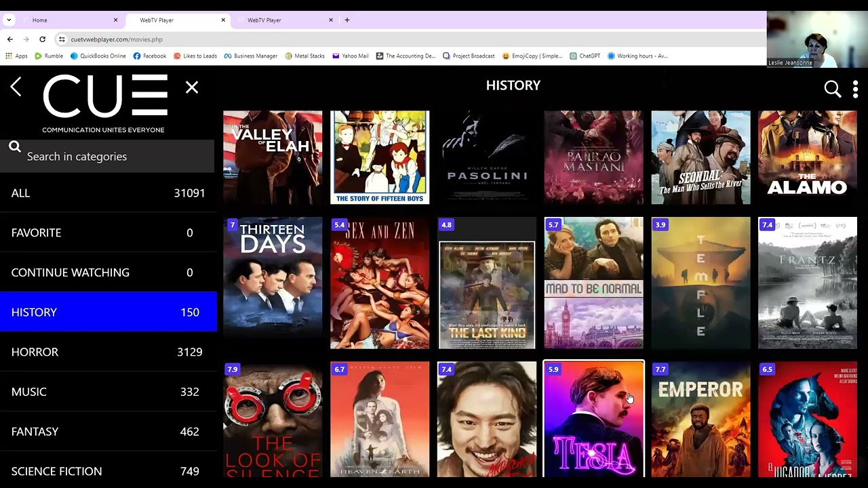This screenshot has width=868, height=488.
Task: Open The Accounting De... bookmark
Action: pos(406,56)
